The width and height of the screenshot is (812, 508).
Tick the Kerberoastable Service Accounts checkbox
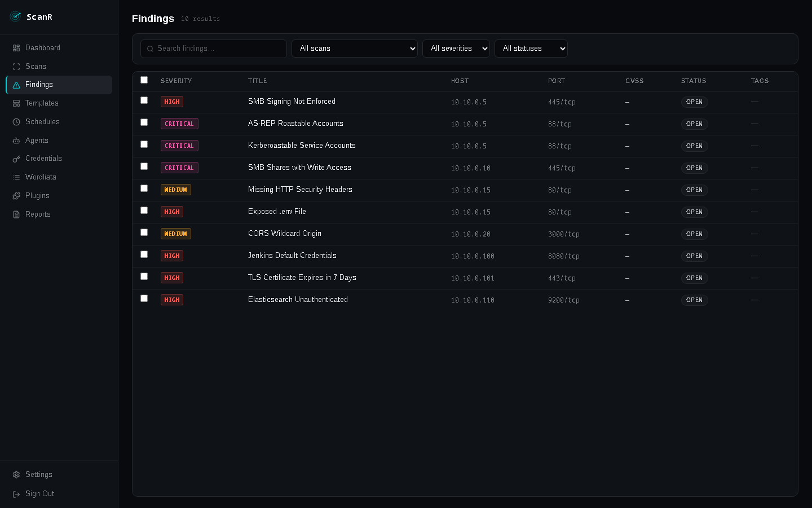tap(144, 144)
